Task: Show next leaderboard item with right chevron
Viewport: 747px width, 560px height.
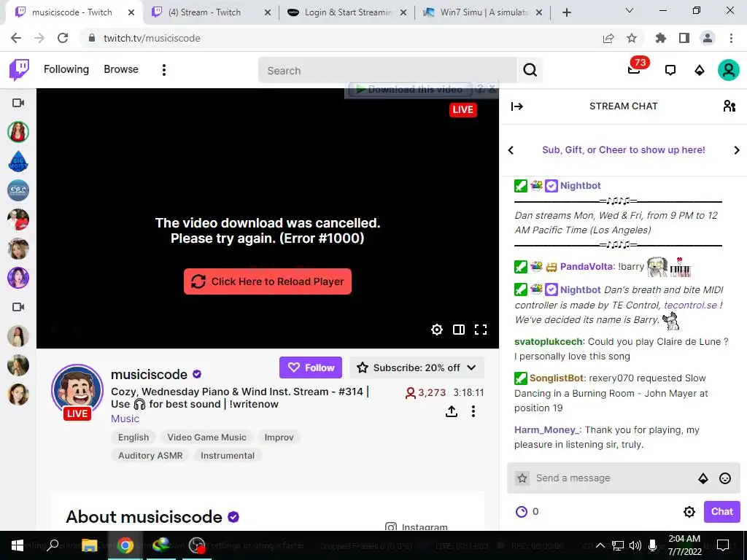Action: pos(737,150)
